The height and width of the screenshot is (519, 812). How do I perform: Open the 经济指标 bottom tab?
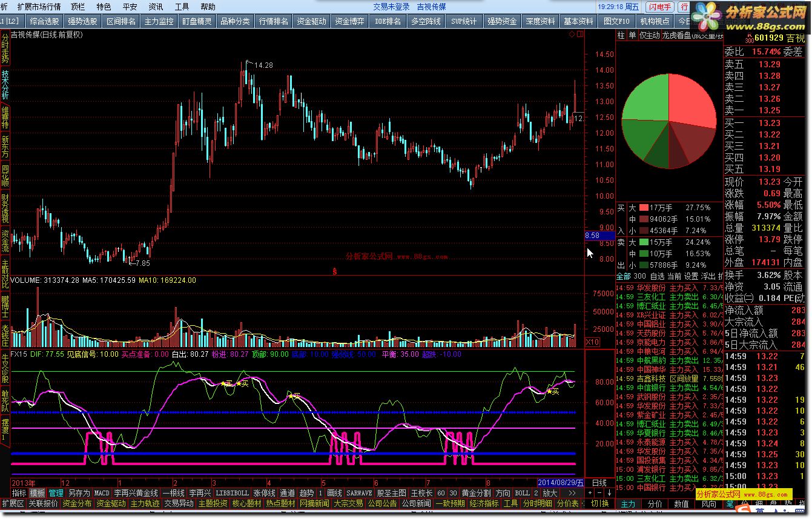484,504
